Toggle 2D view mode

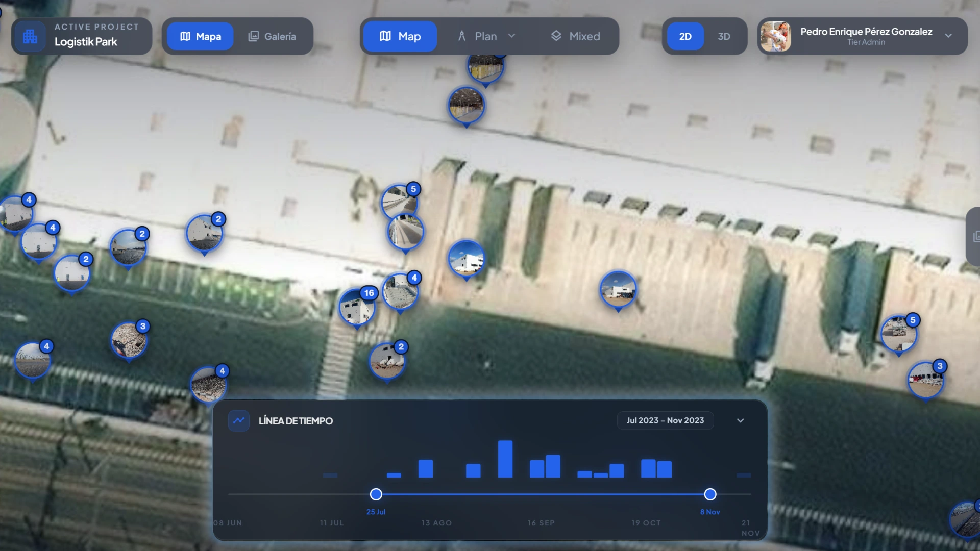685,36
